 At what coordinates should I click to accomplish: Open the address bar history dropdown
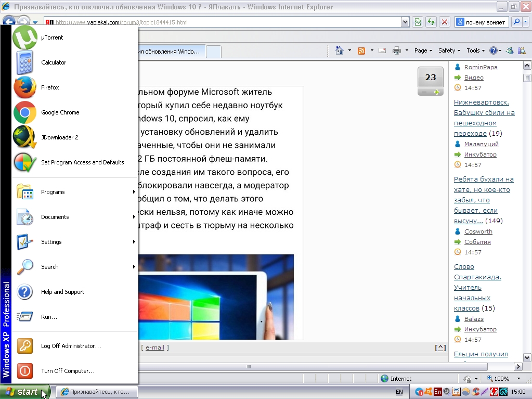click(405, 22)
